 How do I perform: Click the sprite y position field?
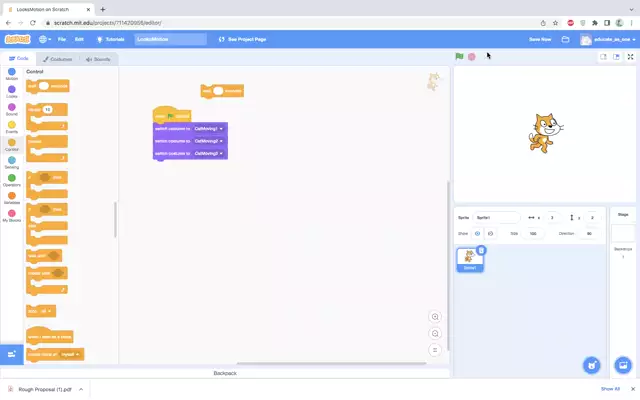point(592,218)
